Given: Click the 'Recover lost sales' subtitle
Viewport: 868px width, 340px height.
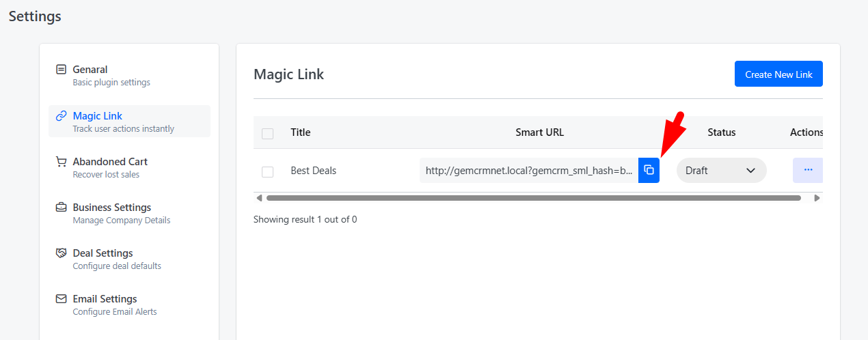Looking at the screenshot, I should (106, 174).
